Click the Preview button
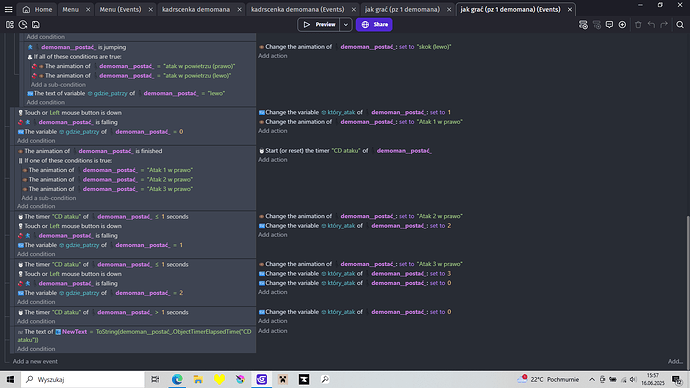Viewport: 690px width, 388px height. coord(319,25)
